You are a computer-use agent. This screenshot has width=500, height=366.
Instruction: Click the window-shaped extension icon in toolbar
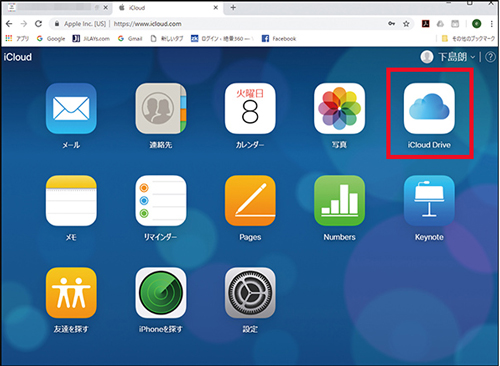coord(455,24)
